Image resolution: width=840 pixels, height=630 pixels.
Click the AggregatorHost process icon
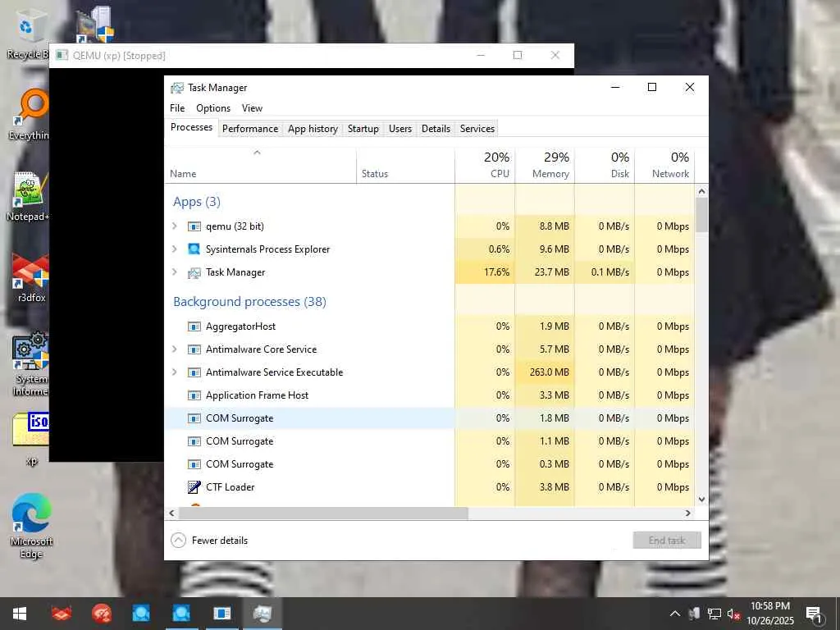click(194, 326)
